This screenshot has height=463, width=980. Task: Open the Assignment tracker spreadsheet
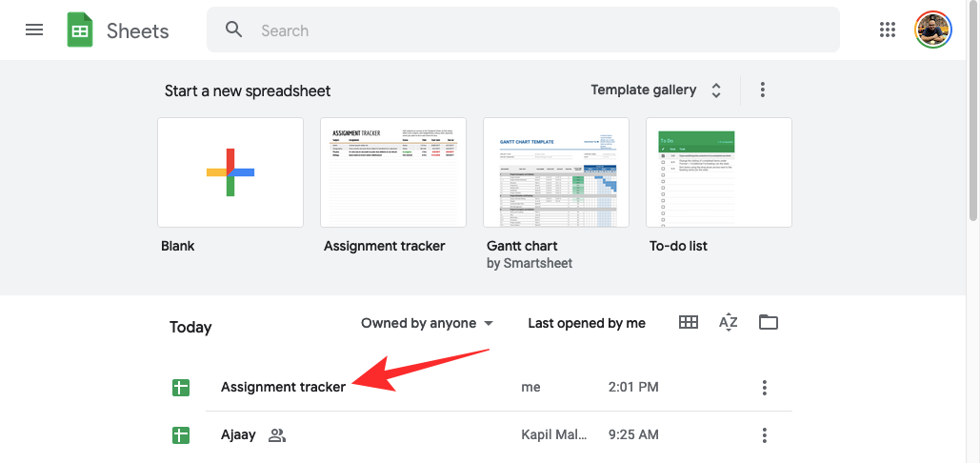pyautogui.click(x=283, y=387)
